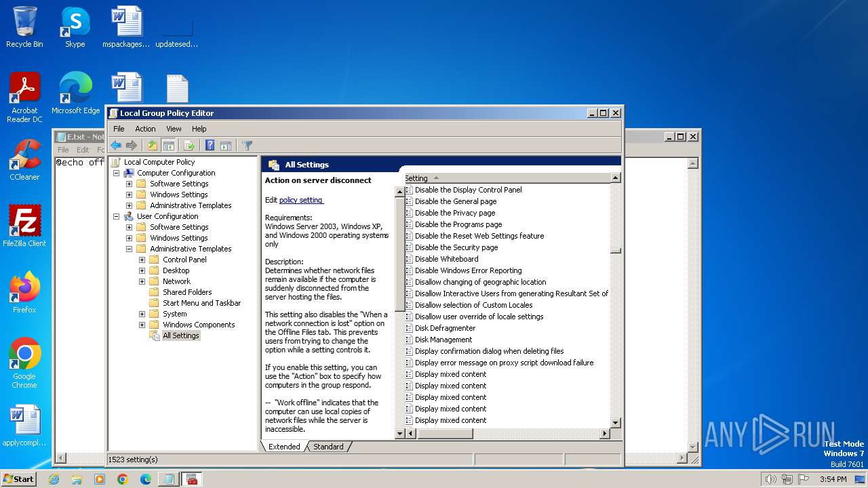This screenshot has width=868, height=488.
Task: Open the mspackages... Word document icon
Action: tap(126, 27)
